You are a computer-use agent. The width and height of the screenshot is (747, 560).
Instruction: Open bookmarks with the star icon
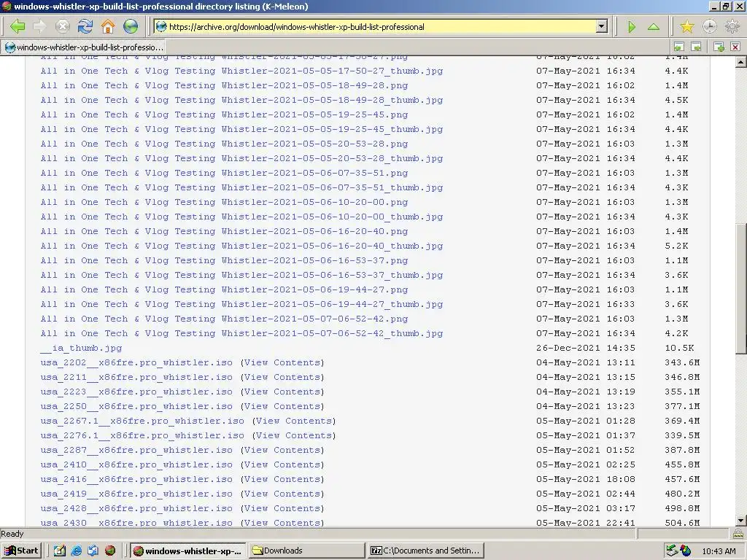coord(687,27)
